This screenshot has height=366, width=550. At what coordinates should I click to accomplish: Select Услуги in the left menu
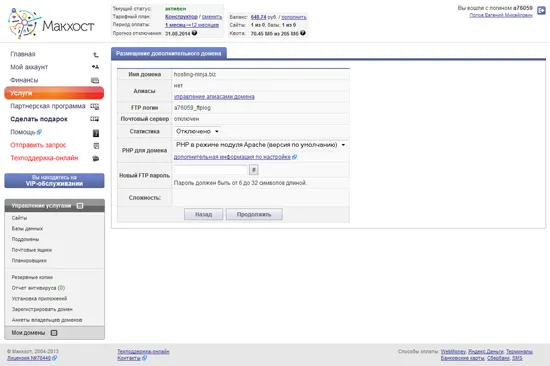(x=54, y=93)
